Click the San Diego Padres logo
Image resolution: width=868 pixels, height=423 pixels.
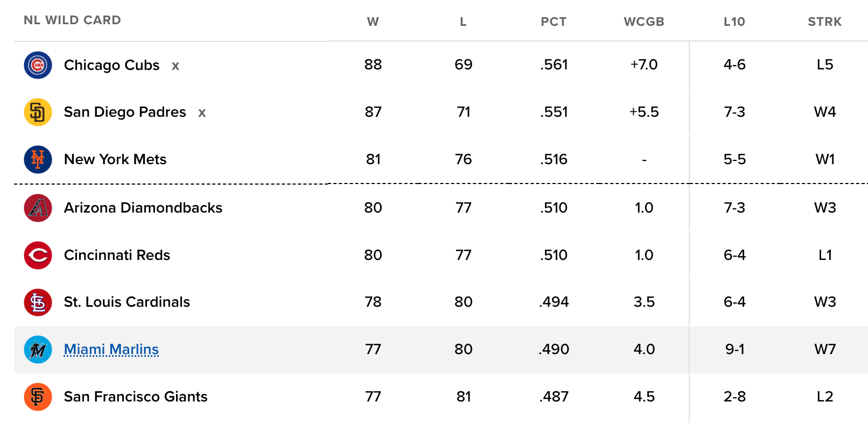point(38,112)
